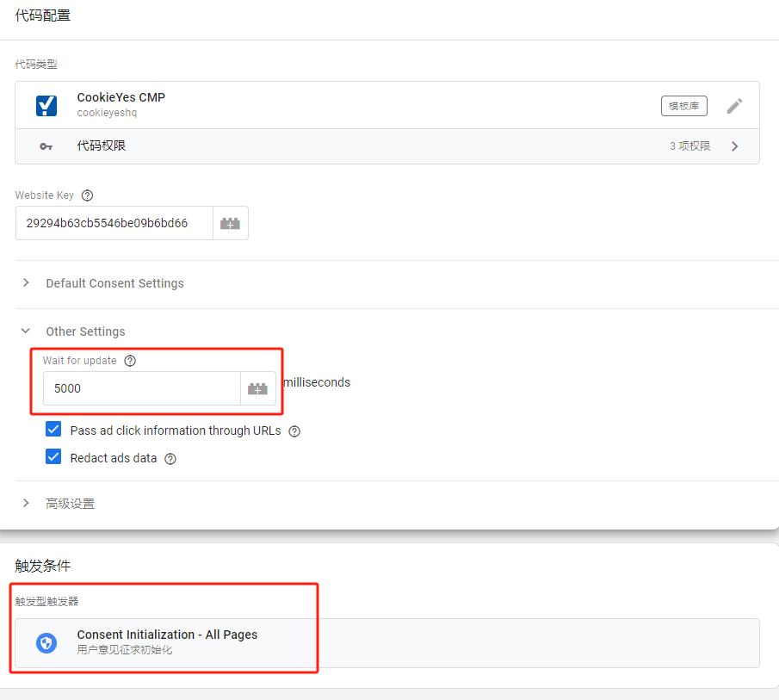The image size is (779, 700).
Task: Click the key icon beside 代码权限
Action: click(x=46, y=146)
